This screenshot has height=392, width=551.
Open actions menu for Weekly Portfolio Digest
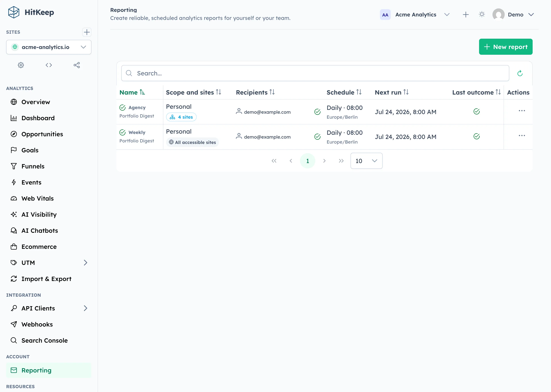tap(522, 135)
